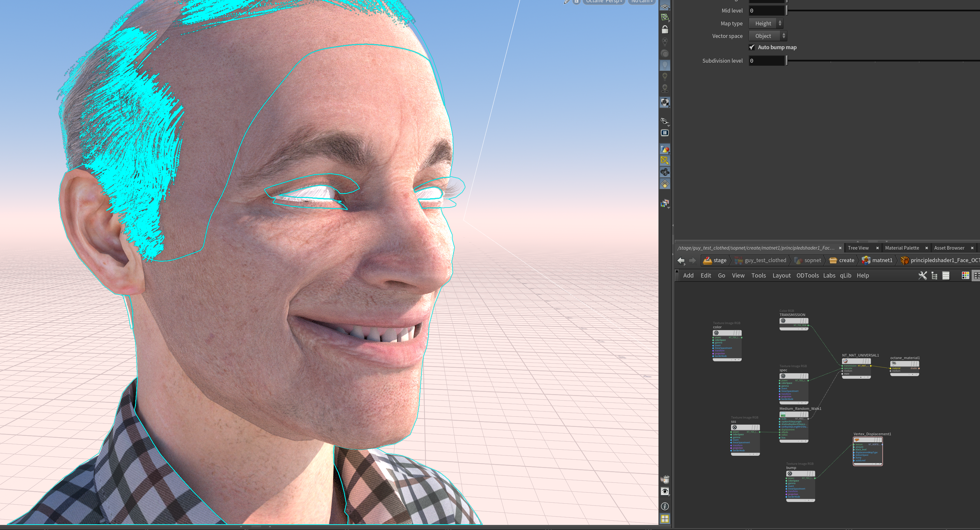This screenshot has width=980, height=530.
Task: Click the lock camera padlock icon
Action: pos(665,29)
